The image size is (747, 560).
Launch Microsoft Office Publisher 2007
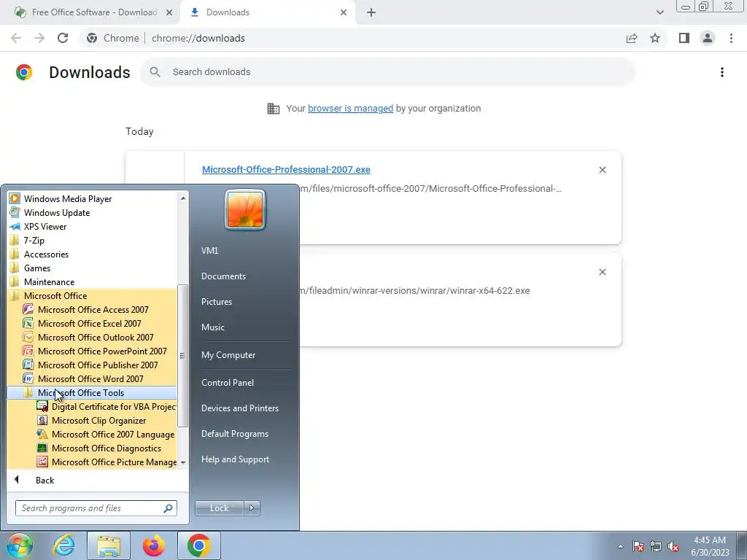[x=93, y=365]
